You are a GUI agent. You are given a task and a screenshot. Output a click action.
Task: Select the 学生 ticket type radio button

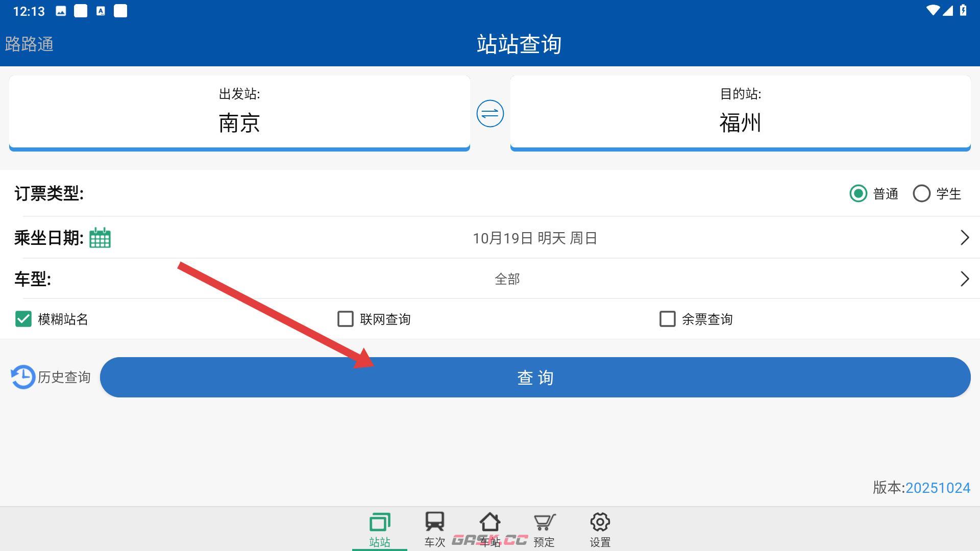coord(921,194)
